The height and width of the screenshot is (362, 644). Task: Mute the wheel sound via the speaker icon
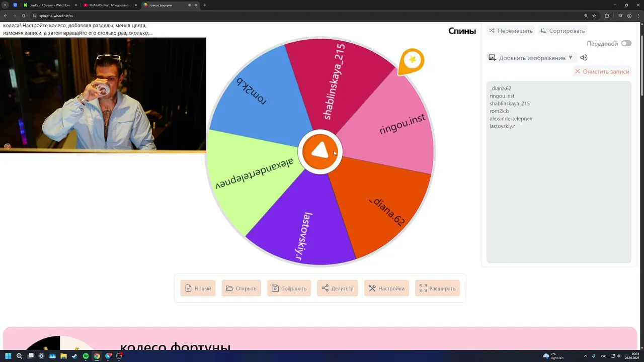coord(584,58)
